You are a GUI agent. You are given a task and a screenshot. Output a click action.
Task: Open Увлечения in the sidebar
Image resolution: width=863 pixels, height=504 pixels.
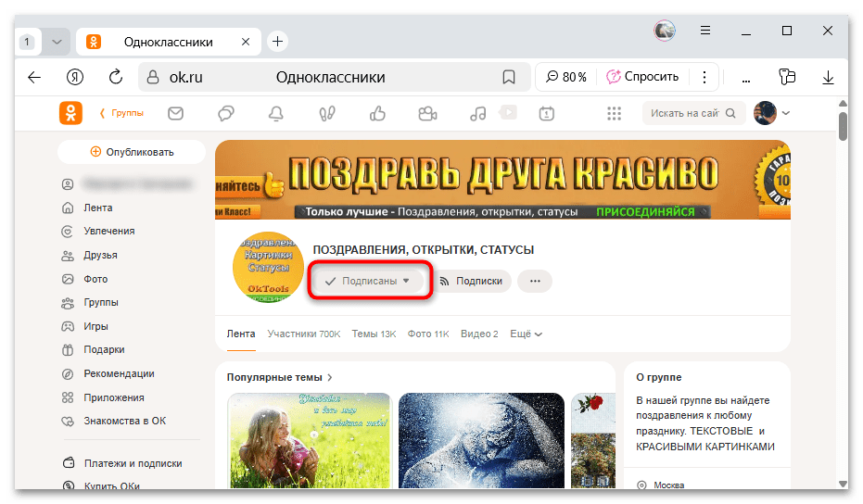click(x=109, y=231)
